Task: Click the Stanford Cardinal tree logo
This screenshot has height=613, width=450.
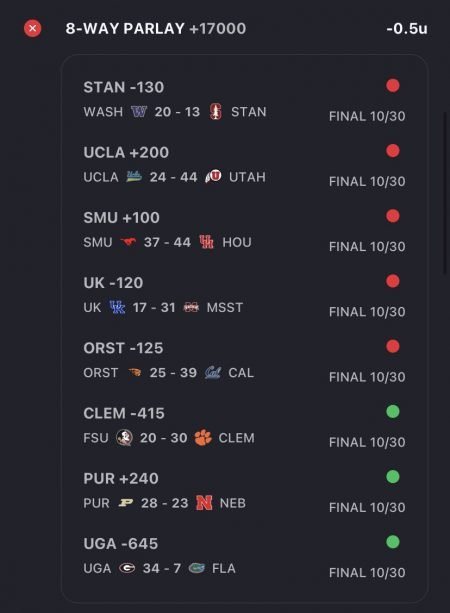Action: pos(215,112)
